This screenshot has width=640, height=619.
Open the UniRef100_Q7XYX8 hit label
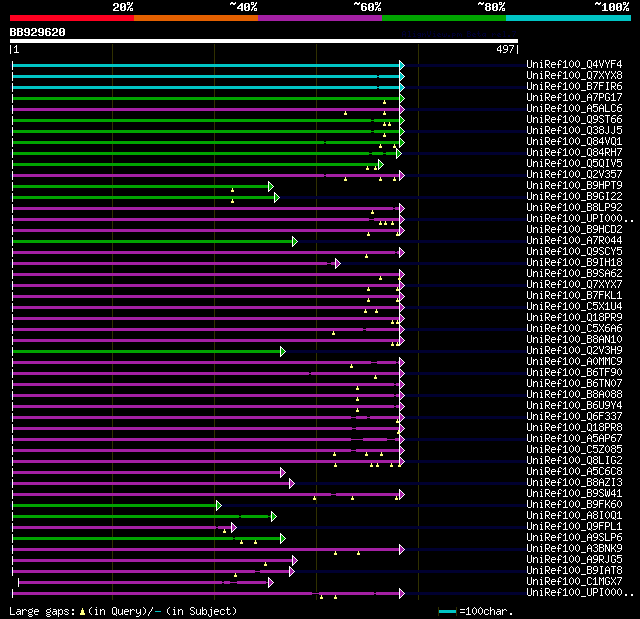point(574,75)
